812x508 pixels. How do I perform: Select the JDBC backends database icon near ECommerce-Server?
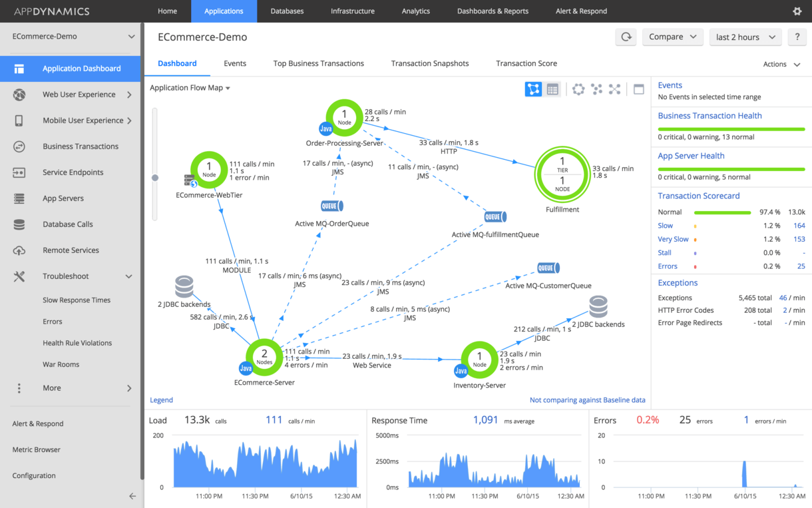pos(184,287)
